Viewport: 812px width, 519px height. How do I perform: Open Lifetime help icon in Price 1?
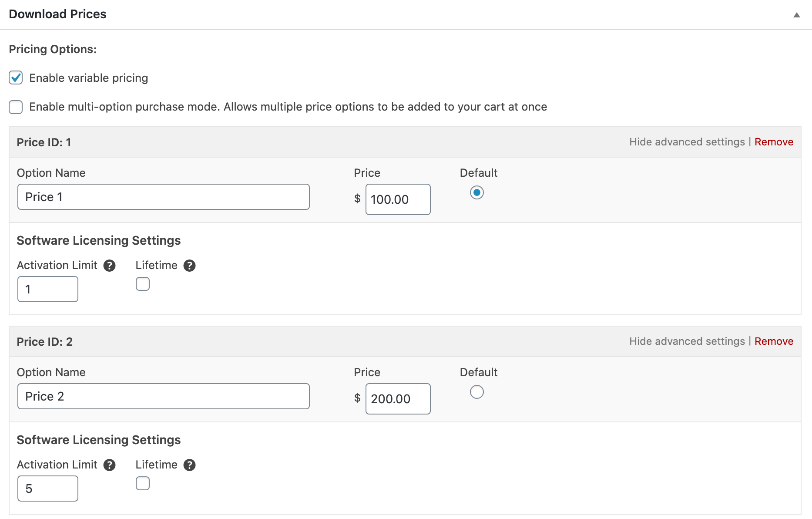[x=189, y=266]
